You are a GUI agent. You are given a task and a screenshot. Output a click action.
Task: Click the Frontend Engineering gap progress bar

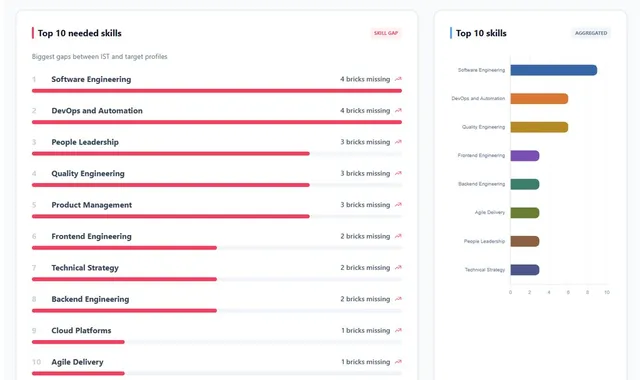tap(217, 248)
